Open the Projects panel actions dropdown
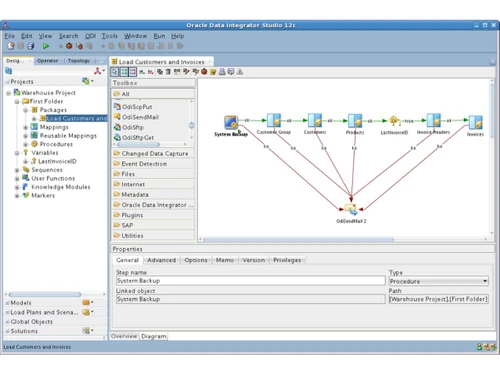Viewport: 500px width, 375px height. pos(87,81)
